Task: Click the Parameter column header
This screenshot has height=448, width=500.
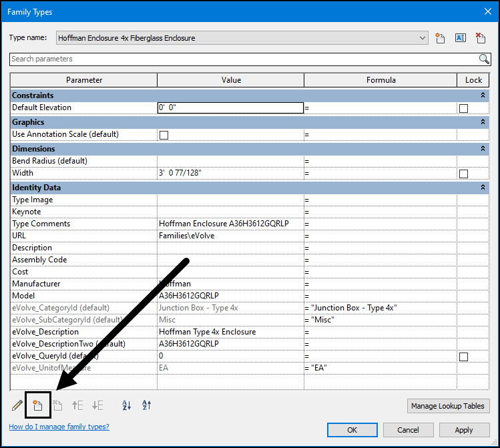Action: pos(84,80)
